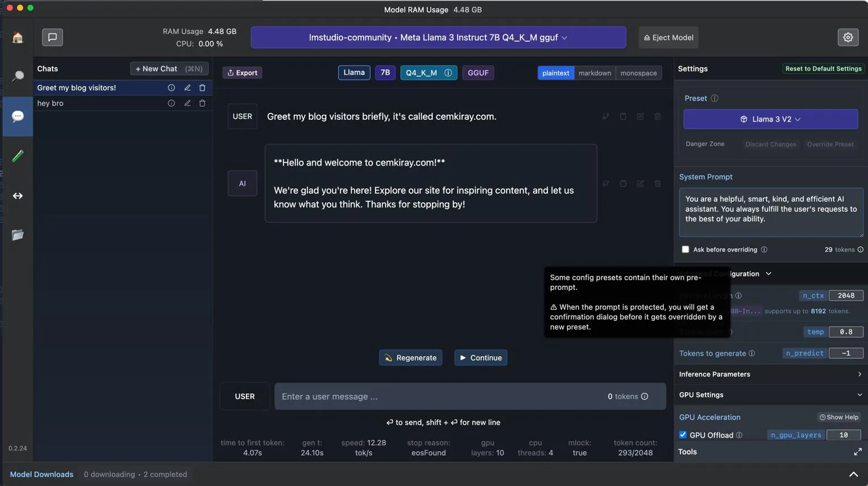
Task: Open the My Models folder sidebar icon
Action: [x=18, y=235]
